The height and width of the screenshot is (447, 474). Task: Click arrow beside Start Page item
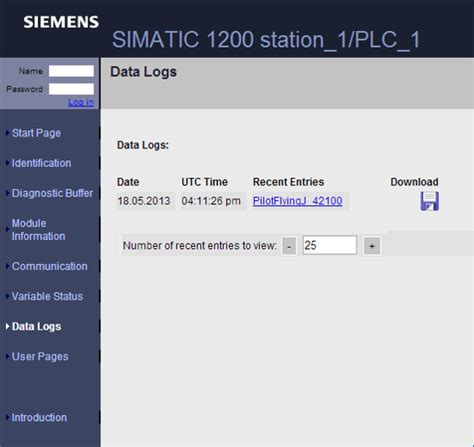click(x=8, y=133)
